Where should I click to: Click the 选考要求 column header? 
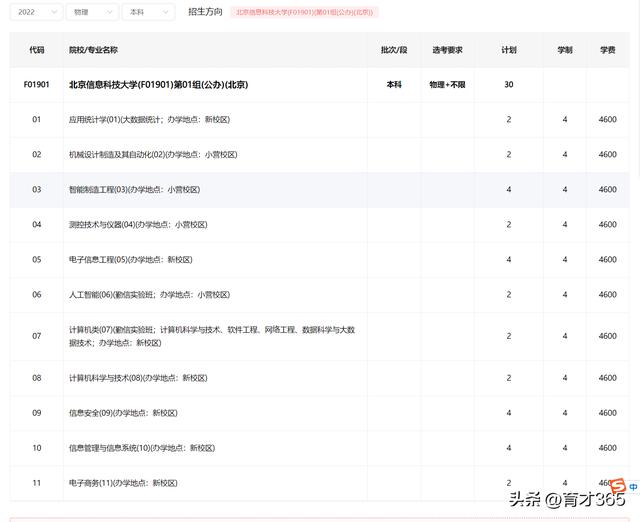coord(447,50)
